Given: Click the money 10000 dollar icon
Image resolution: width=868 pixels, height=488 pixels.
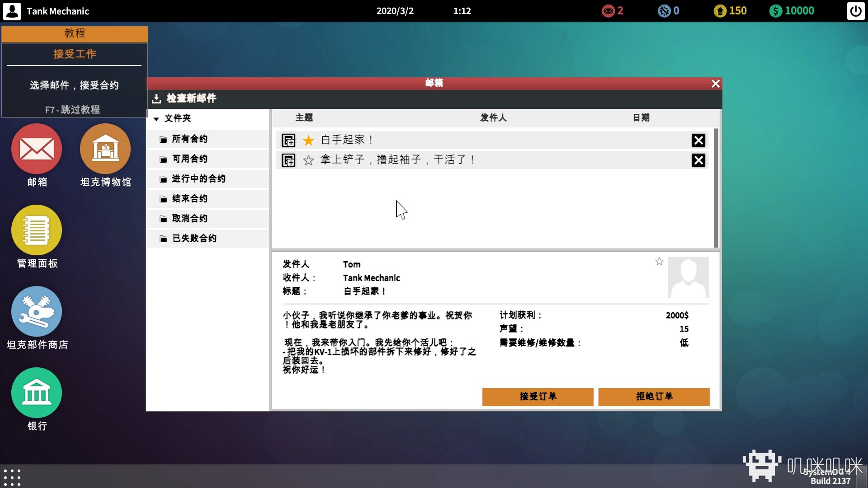Looking at the screenshot, I should [775, 11].
